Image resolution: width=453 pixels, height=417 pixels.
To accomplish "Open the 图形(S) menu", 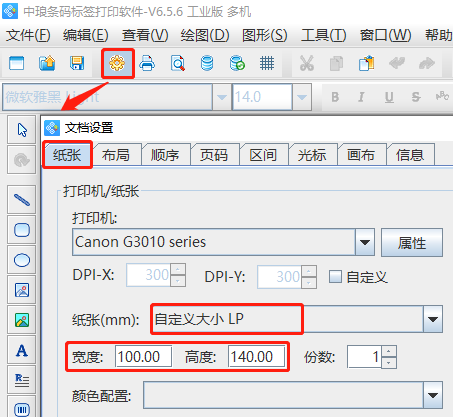I will click(x=265, y=35).
